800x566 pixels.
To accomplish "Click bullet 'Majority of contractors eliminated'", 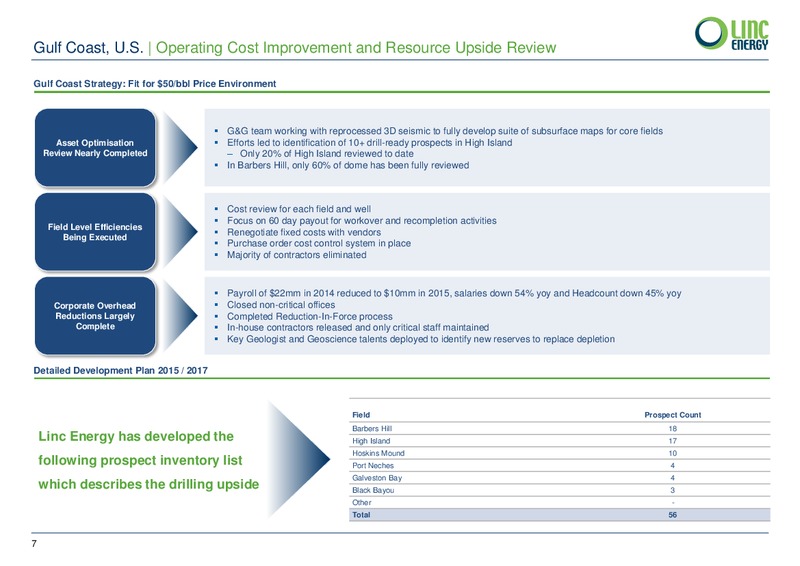I will [296, 255].
